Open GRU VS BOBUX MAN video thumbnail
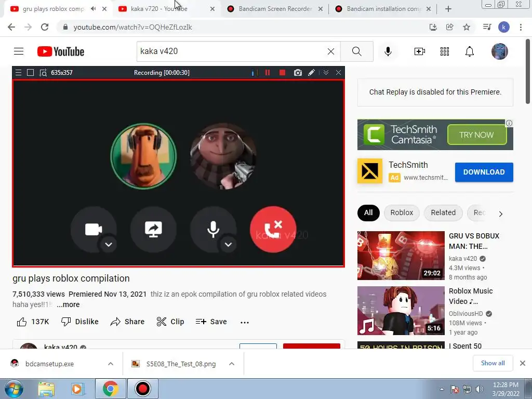The width and height of the screenshot is (532, 399). 401,256
